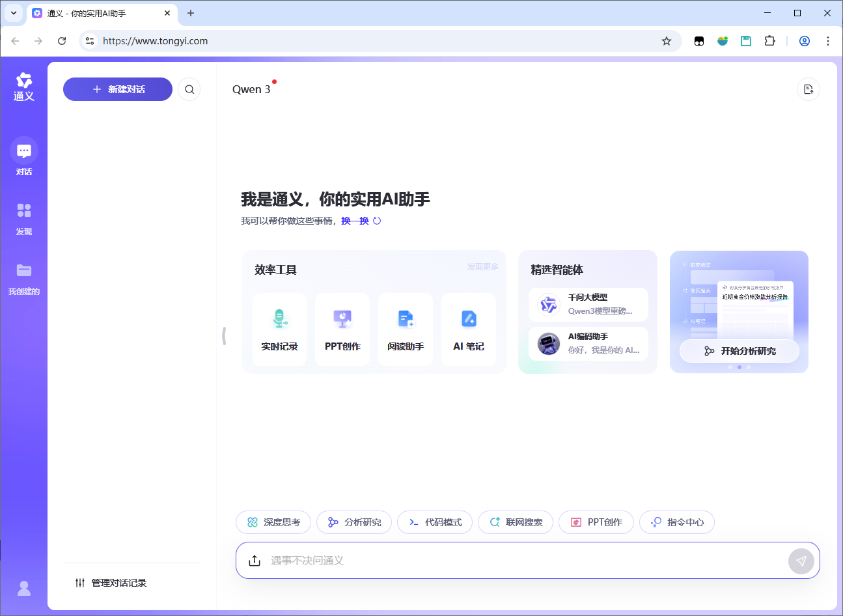Toggle 联网搜索 web search mode
Screen dimensions: 843x616
pos(516,522)
